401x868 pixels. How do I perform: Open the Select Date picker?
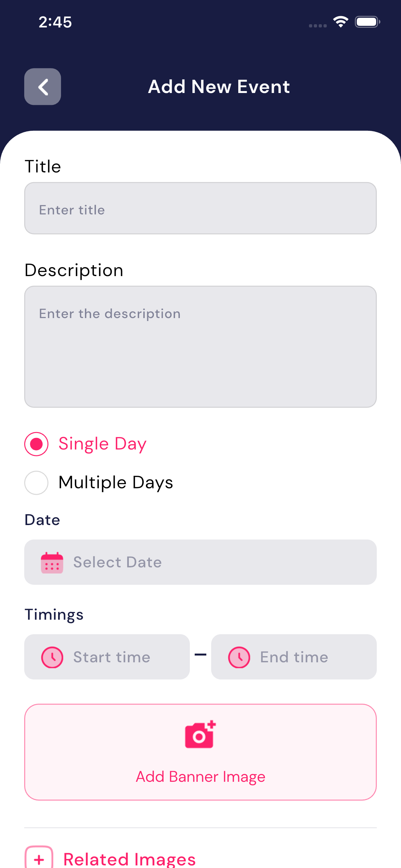200,562
